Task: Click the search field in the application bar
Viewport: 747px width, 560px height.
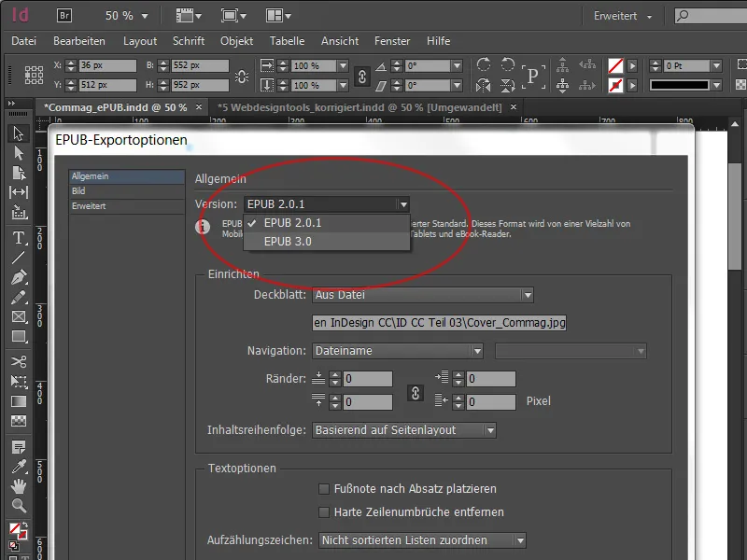Action: click(711, 16)
